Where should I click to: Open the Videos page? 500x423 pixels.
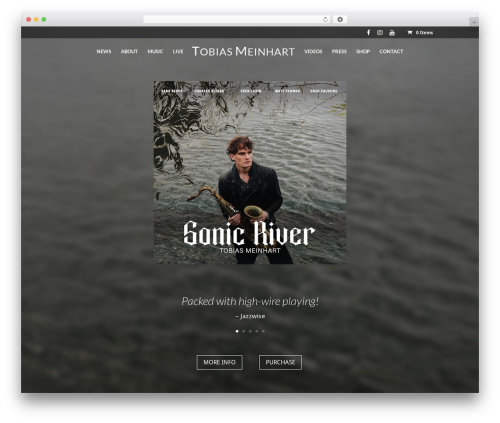[x=313, y=51]
